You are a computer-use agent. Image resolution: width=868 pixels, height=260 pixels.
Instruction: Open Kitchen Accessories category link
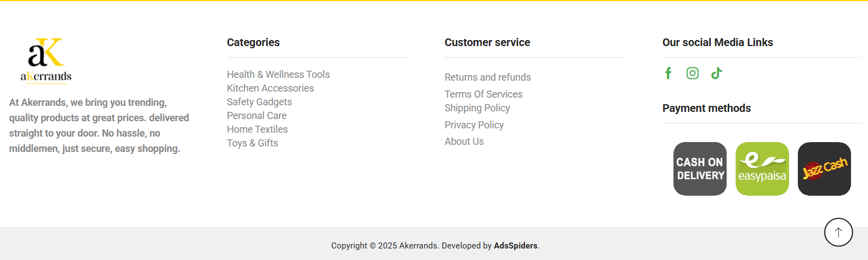tap(270, 88)
